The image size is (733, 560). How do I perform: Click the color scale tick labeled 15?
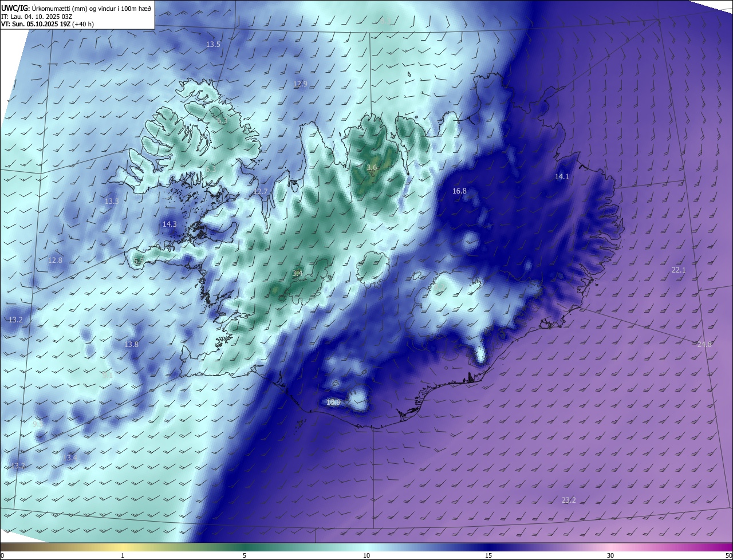[488, 555]
